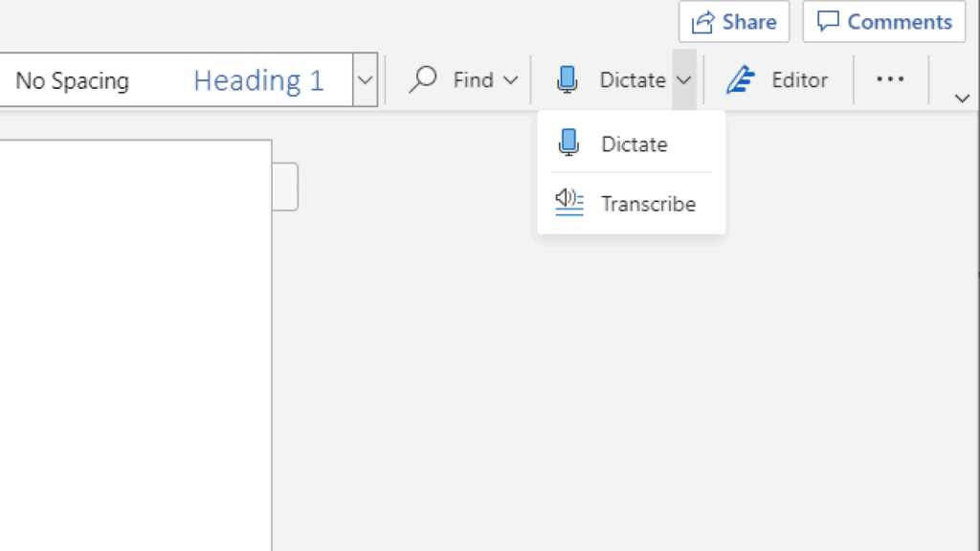Expand the styles gallery dropdown arrow

coord(365,80)
